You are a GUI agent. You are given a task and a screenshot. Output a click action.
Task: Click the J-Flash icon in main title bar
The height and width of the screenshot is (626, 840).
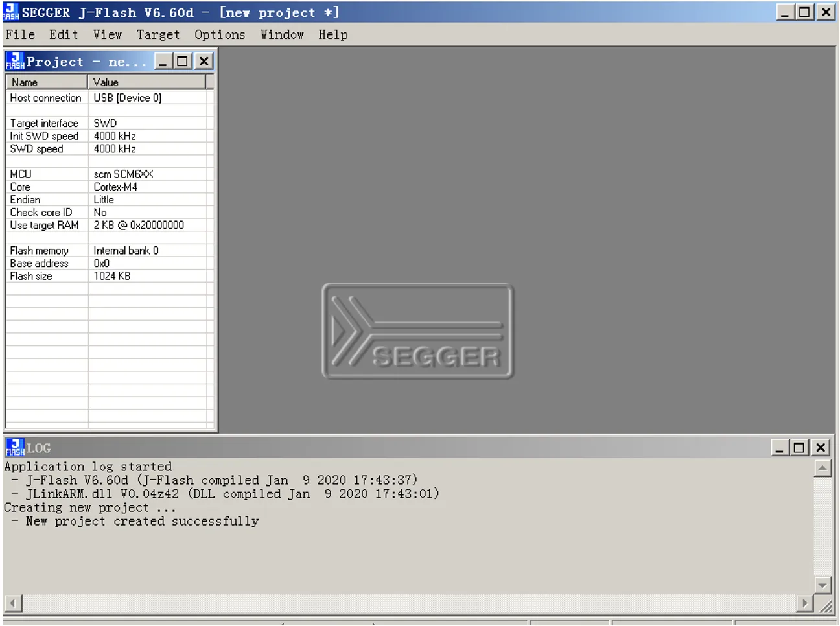[x=11, y=12]
